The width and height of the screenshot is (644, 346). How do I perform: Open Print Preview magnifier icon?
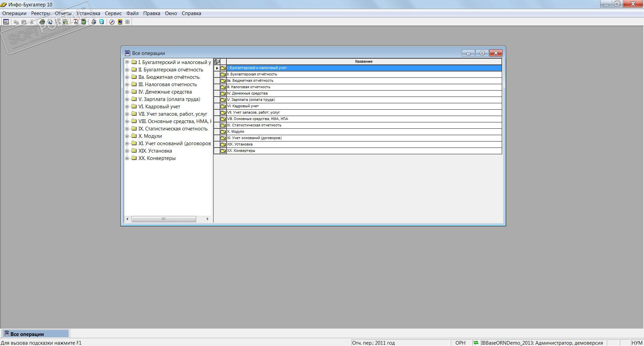tap(50, 22)
